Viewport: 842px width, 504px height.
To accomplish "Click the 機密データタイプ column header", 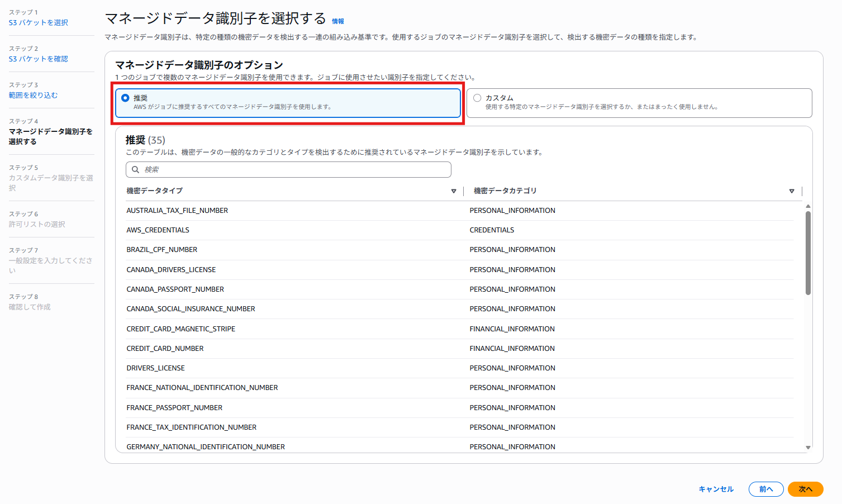I will [155, 191].
